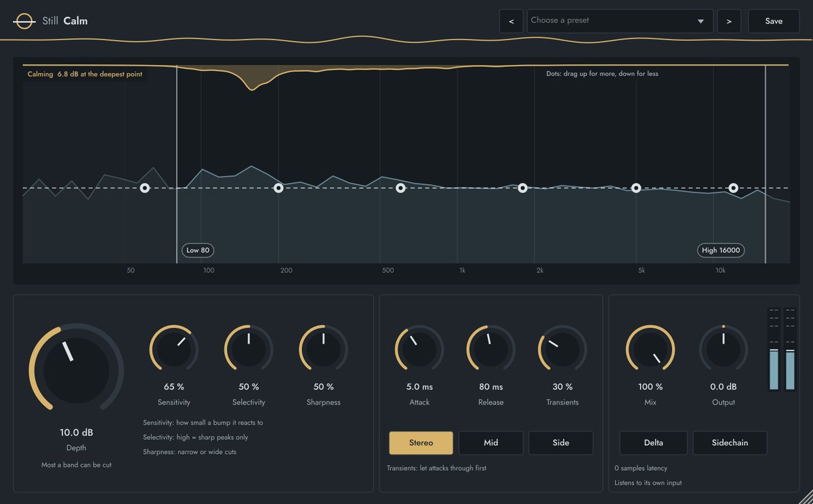813x504 pixels.
Task: Open the Choose a preset dropdown
Action: [620, 21]
